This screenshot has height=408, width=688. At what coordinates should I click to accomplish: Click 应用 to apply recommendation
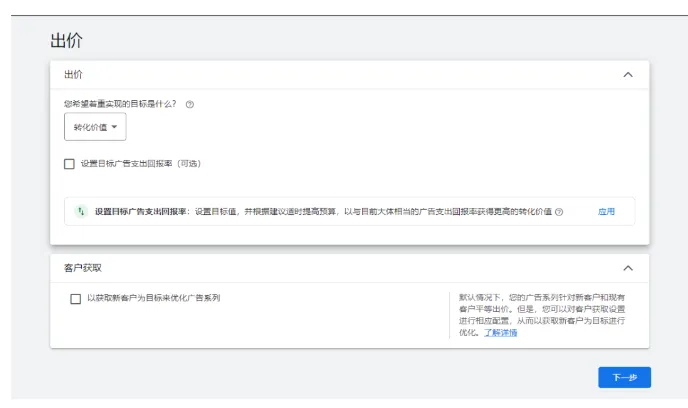click(606, 211)
